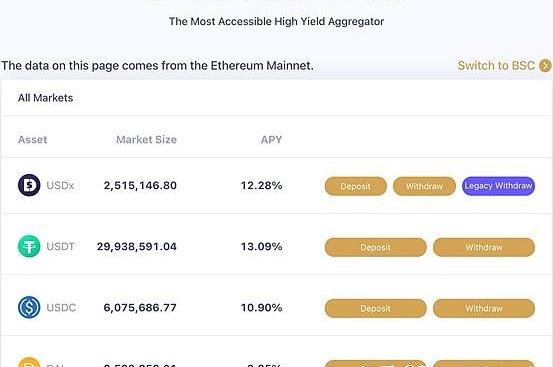This screenshot has width=553, height=367.
Task: Click the Asset column header
Action: 32,140
